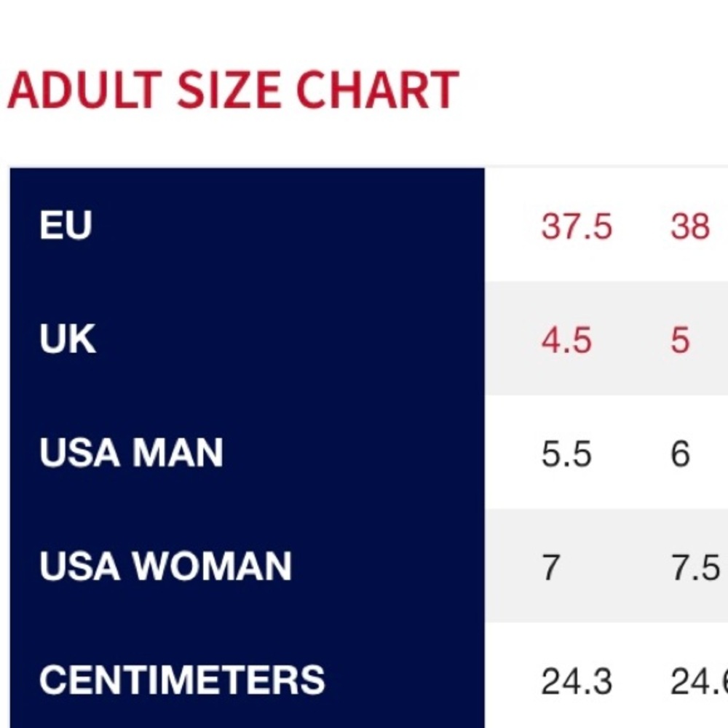
Task: Click the UK size 4.5 value
Action: (566, 341)
